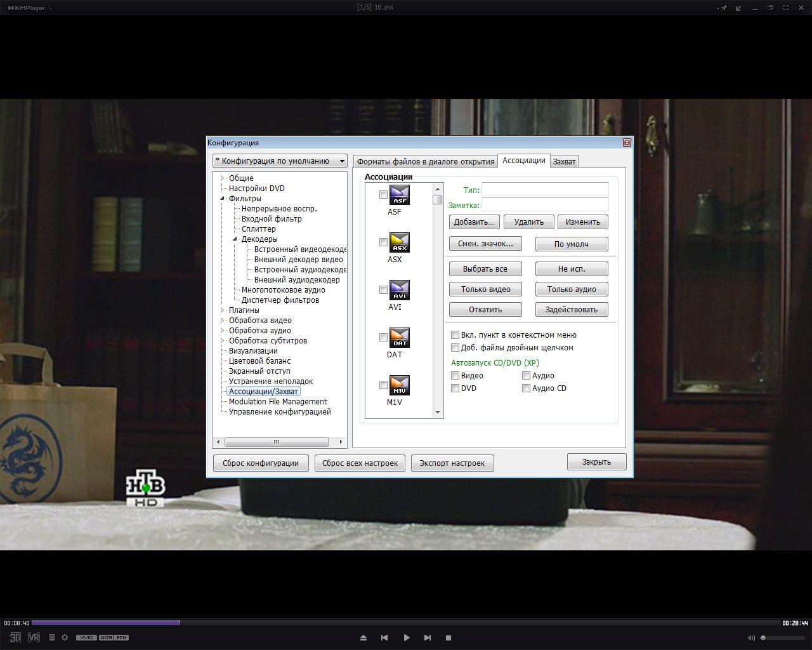Click the speaker mute icon
Viewport: 812px width, 650px height.
click(x=751, y=637)
